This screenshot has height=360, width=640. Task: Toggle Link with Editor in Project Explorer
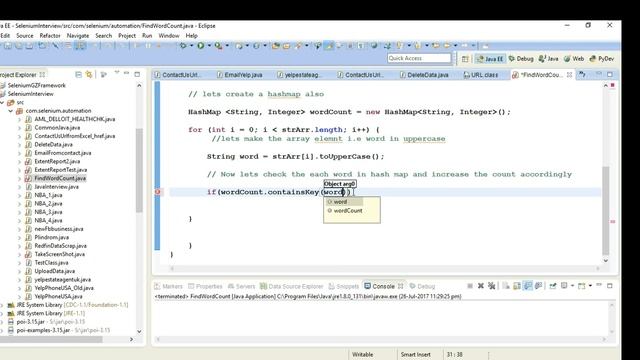[x=89, y=75]
